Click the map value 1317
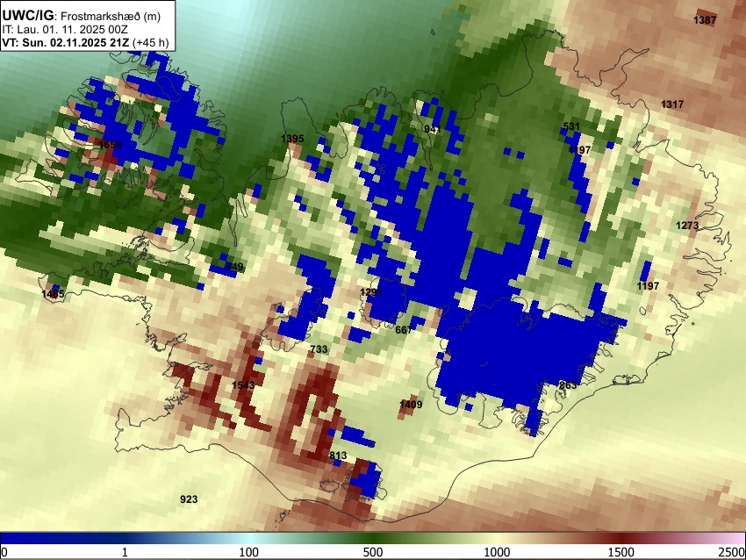Screen dimensions: 746x560 click(x=672, y=104)
